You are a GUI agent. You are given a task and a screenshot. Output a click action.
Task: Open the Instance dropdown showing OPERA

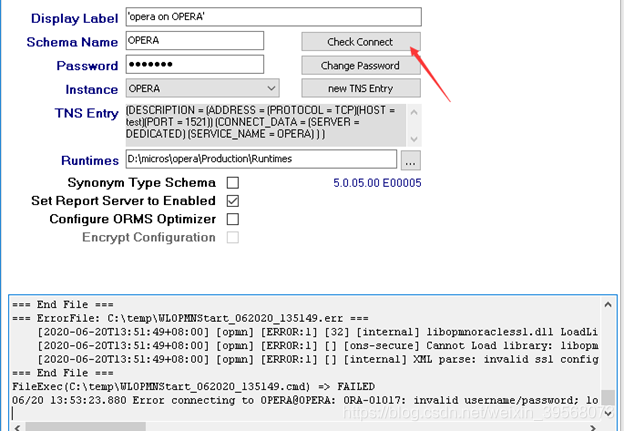pos(203,88)
